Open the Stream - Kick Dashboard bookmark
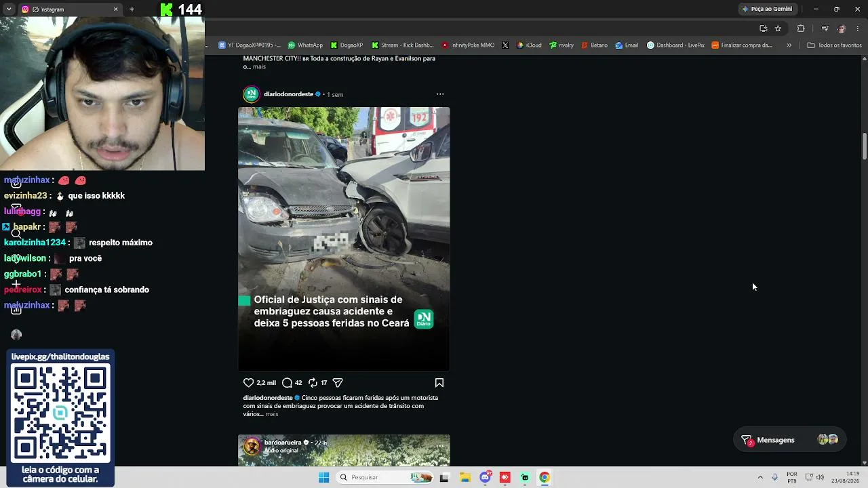This screenshot has width=868, height=488. pyautogui.click(x=403, y=45)
